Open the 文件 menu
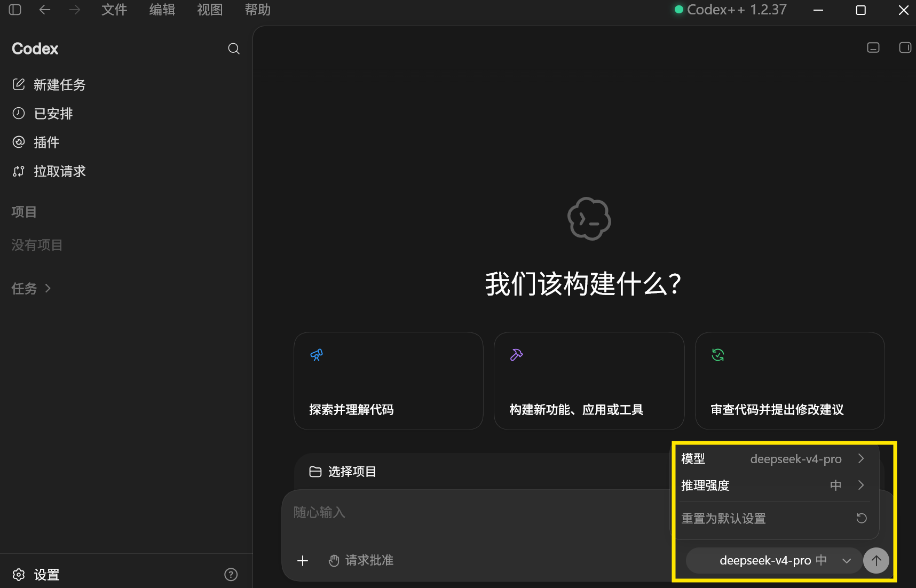 114,10
